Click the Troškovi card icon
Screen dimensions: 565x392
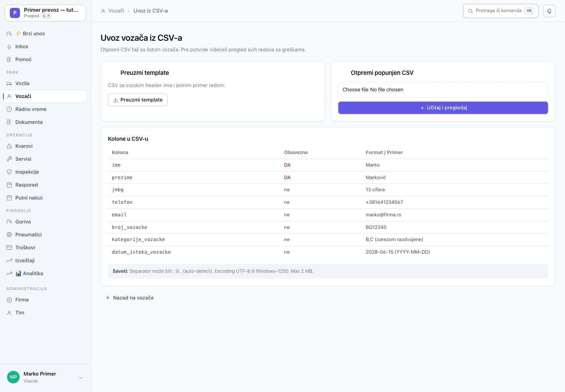pyautogui.click(x=9, y=248)
